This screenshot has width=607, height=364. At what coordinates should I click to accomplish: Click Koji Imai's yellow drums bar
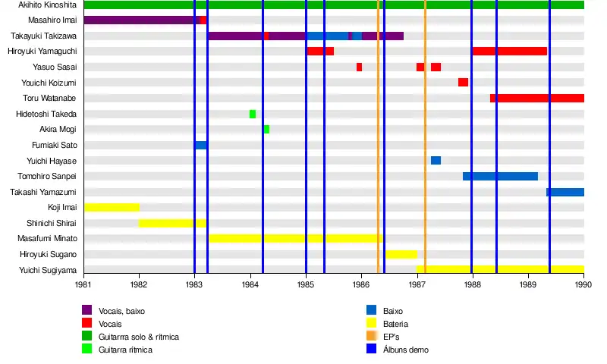pyautogui.click(x=112, y=207)
